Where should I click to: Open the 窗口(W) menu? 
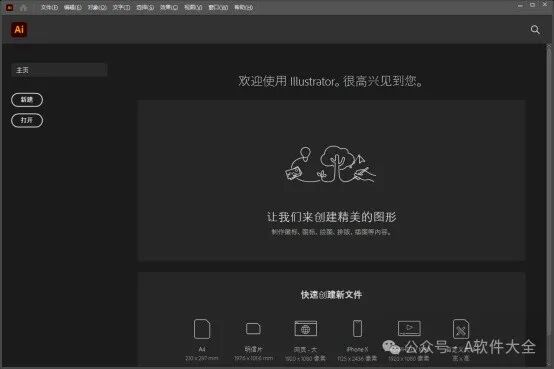(x=218, y=7)
